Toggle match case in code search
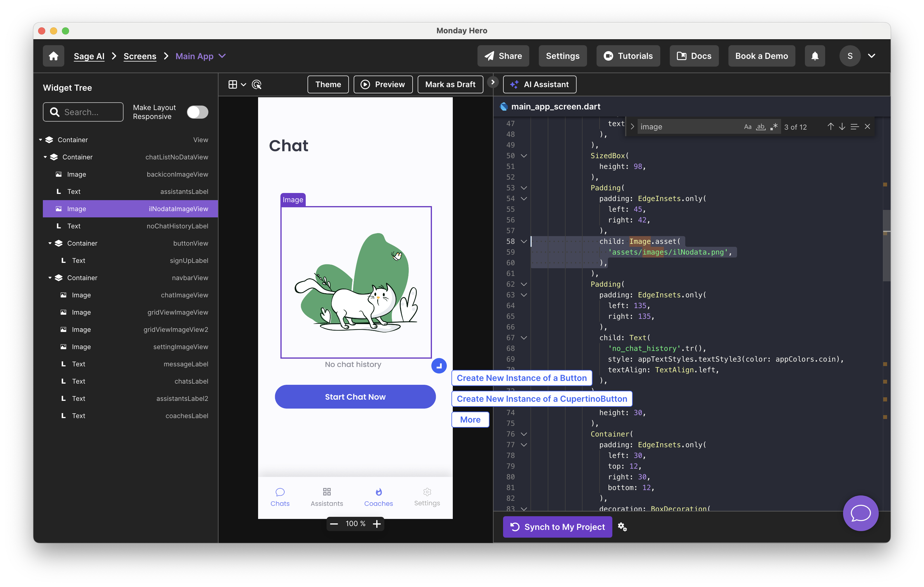The height and width of the screenshot is (587, 924). (747, 127)
